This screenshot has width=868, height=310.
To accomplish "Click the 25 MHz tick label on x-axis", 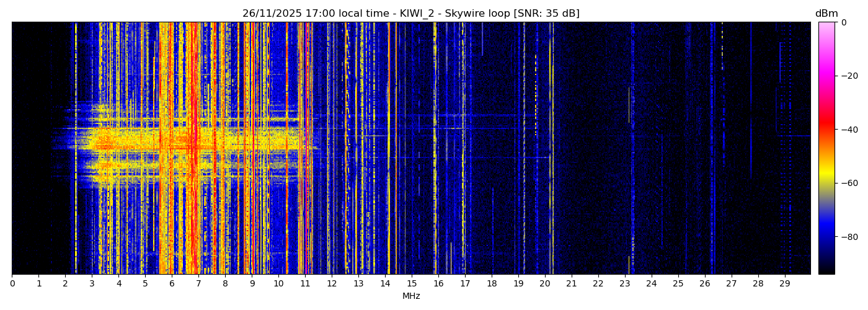I will coord(678,283).
